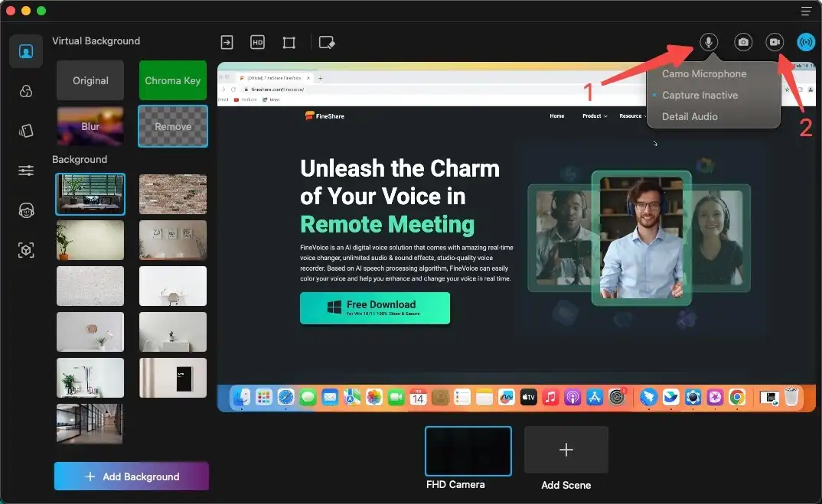Image resolution: width=822 pixels, height=504 pixels.
Task: Select the Original background mode
Action: [90, 80]
